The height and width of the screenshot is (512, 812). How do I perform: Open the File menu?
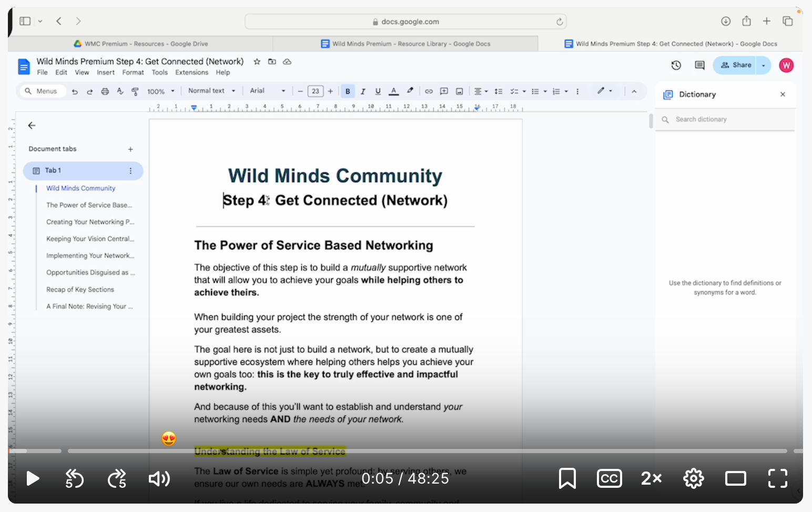click(42, 73)
